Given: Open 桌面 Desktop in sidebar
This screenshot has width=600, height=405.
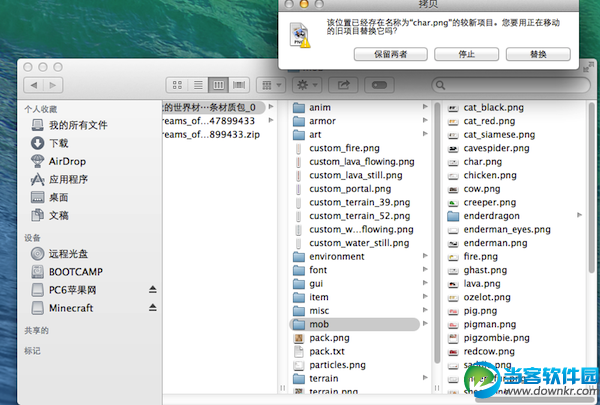Looking at the screenshot, I should pos(50,197).
